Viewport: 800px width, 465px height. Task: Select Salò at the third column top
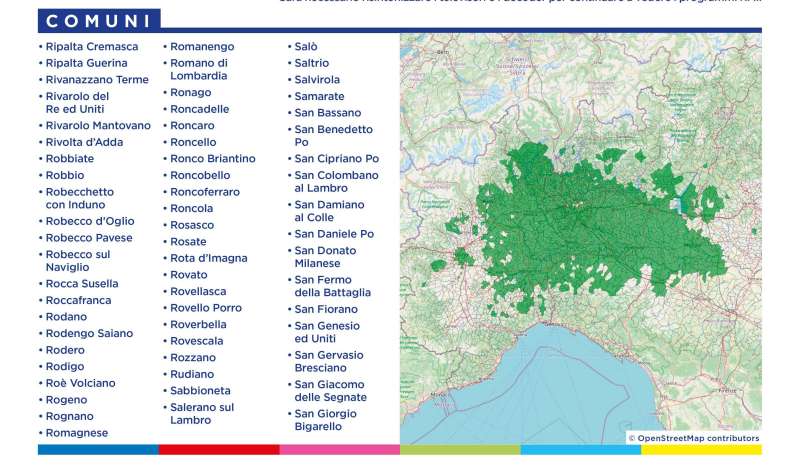click(x=305, y=47)
